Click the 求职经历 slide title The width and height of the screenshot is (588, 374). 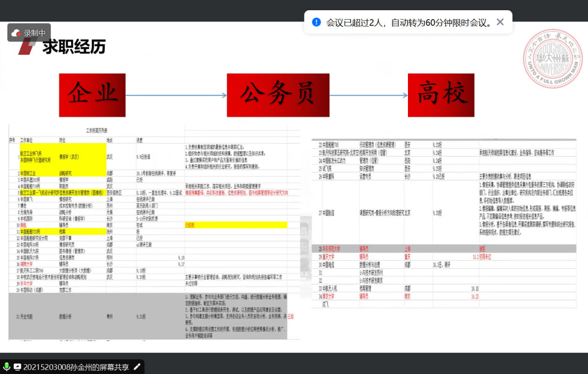pyautogui.click(x=74, y=47)
